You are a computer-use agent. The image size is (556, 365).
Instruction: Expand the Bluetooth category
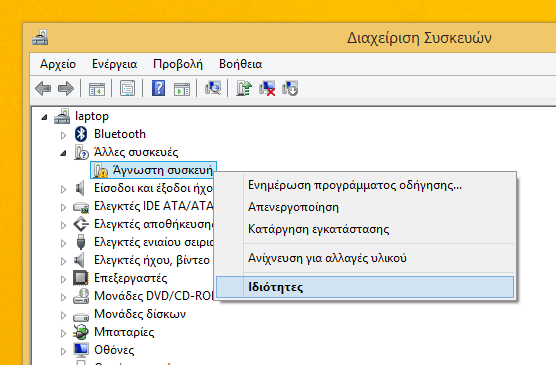[x=63, y=135]
